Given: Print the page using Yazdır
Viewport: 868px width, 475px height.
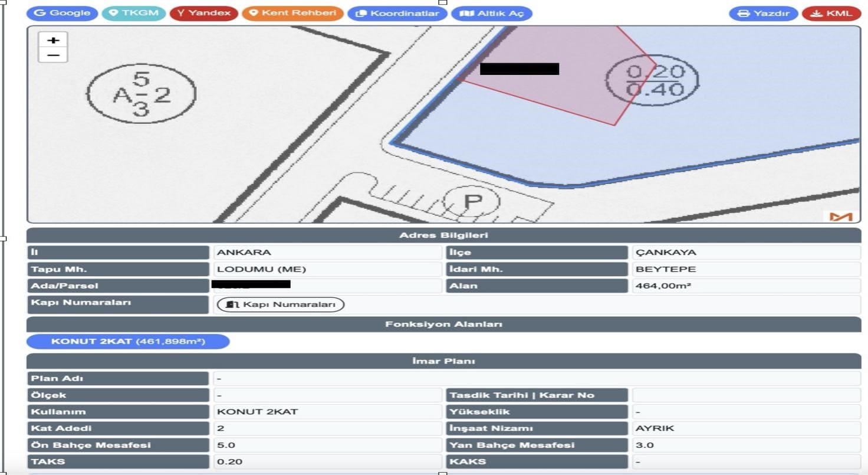Looking at the screenshot, I should point(764,13).
